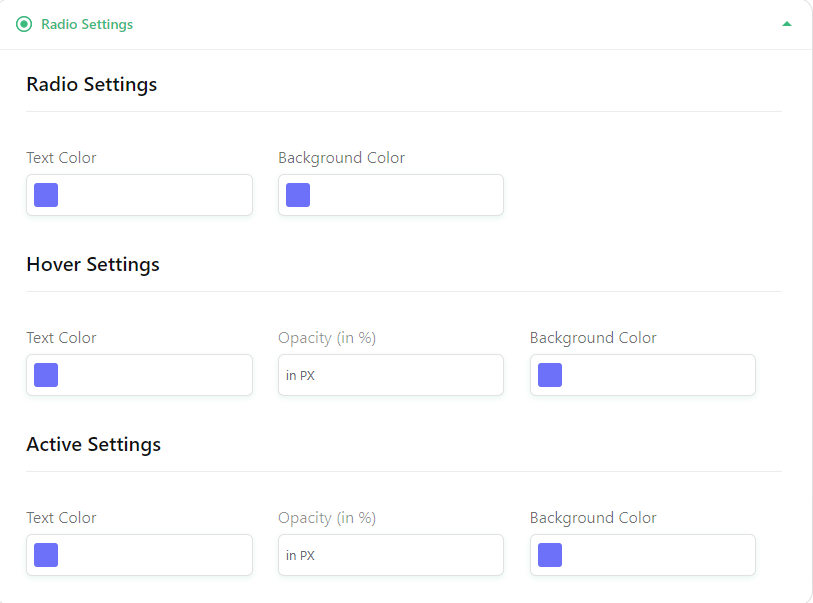The width and height of the screenshot is (813, 603).
Task: Open Radio Settings Background Color swatch
Action: click(x=298, y=195)
